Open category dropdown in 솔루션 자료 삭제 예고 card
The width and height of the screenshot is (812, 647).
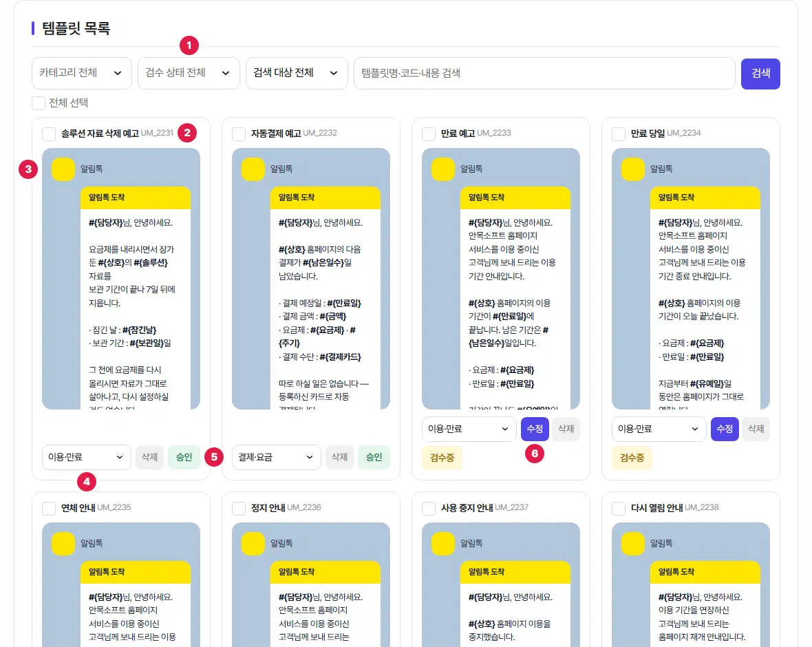coord(87,458)
